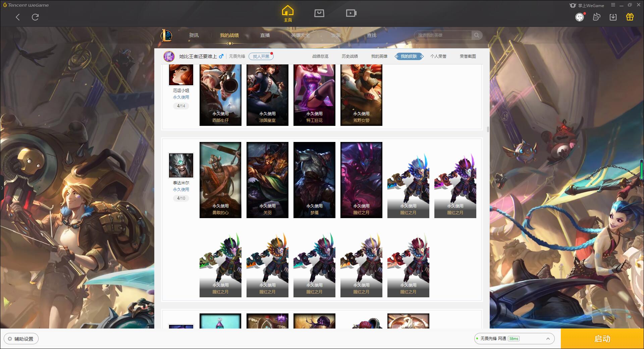Image resolution: width=644 pixels, height=349 pixels.
Task: Go back using the back arrow
Action: pos(18,17)
